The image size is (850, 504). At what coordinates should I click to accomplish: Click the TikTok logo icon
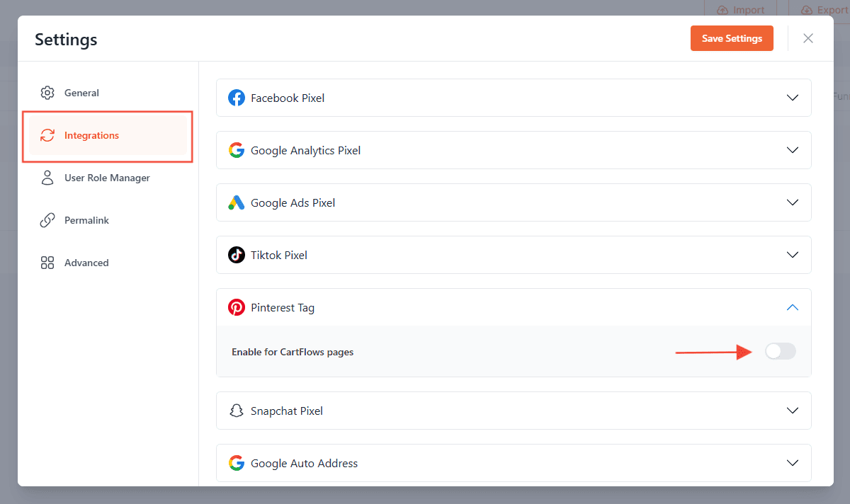click(x=237, y=255)
